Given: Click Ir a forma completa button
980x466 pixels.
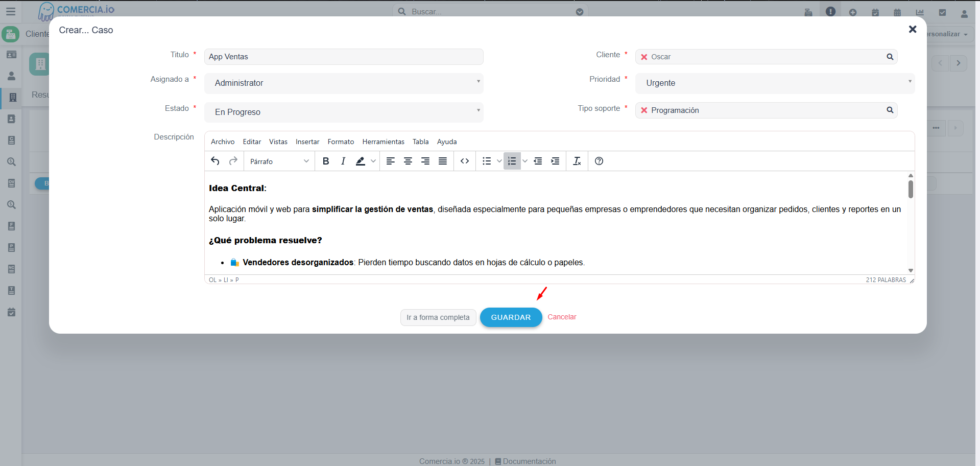Looking at the screenshot, I should point(438,317).
